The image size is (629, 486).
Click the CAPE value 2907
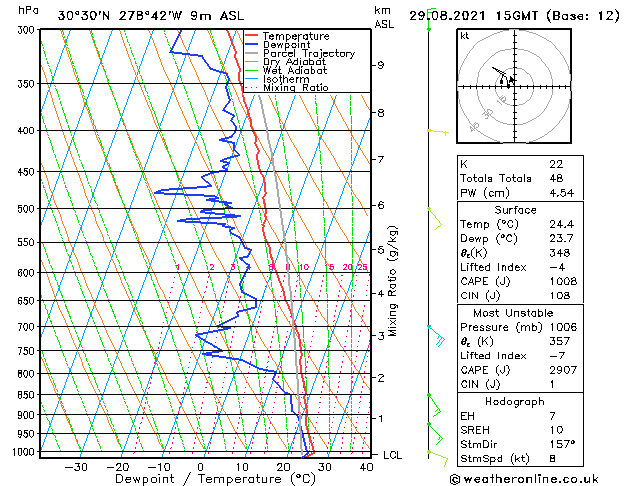tap(563, 370)
